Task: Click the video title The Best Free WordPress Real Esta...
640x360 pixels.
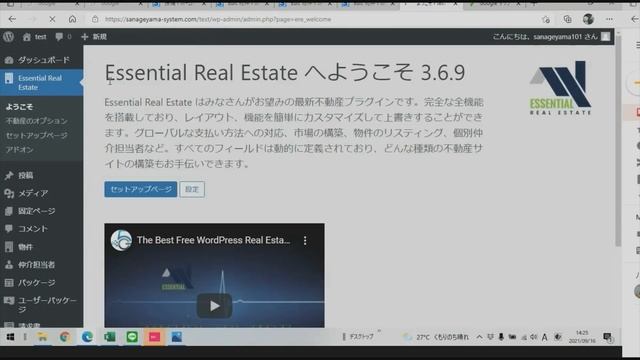Action: [x=213, y=240]
